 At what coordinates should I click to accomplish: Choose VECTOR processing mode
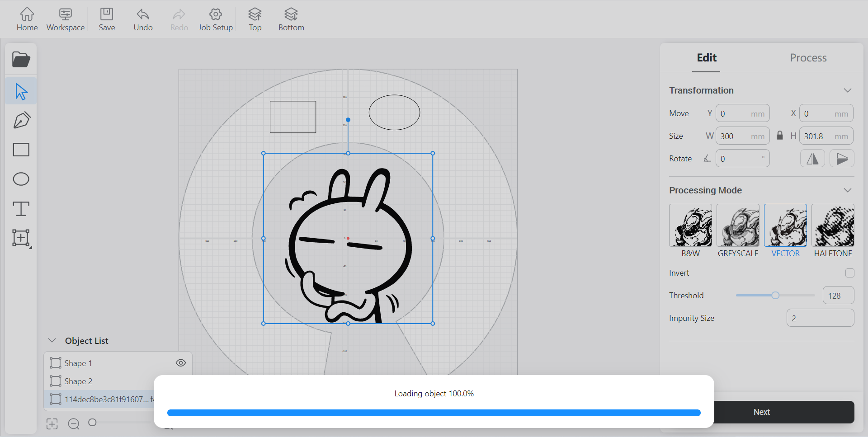point(785,231)
